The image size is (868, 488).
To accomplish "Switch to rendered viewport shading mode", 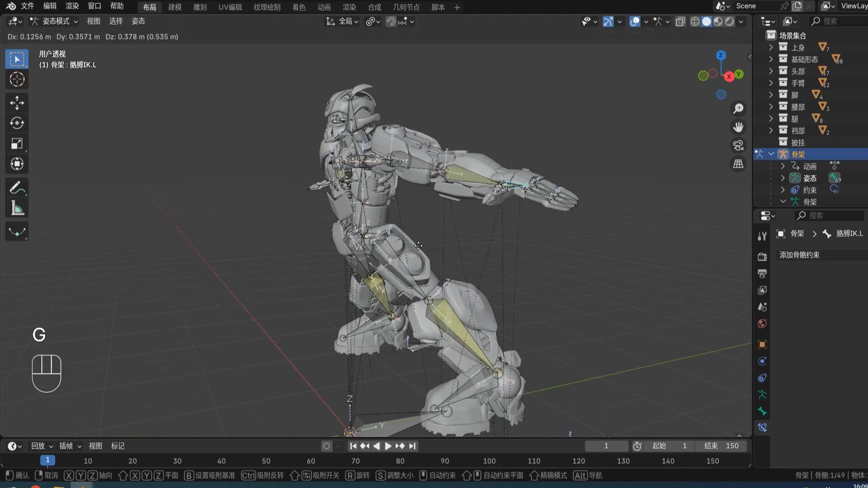I will (729, 21).
